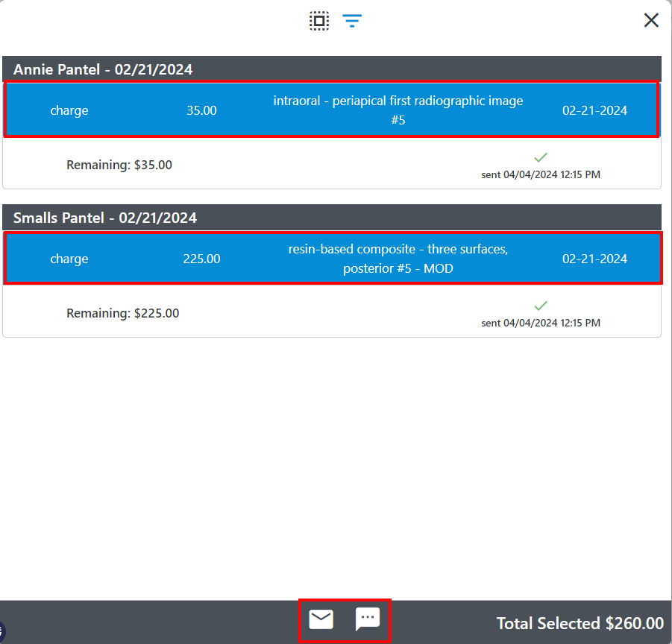Screen dimensions: 672x644
Task: Toggle the 35.00 charge amount row
Action: tap(201, 110)
